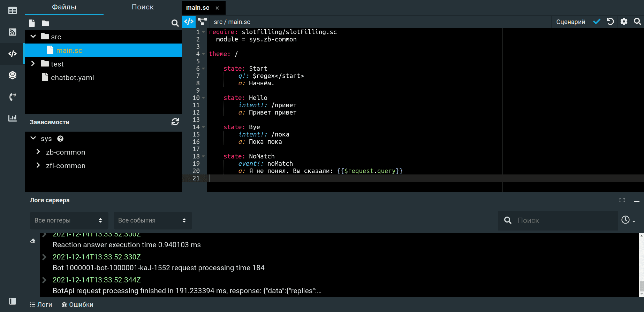644x312 pixels.
Task: Open the code editor icon in sidebar
Action: pos(13,54)
